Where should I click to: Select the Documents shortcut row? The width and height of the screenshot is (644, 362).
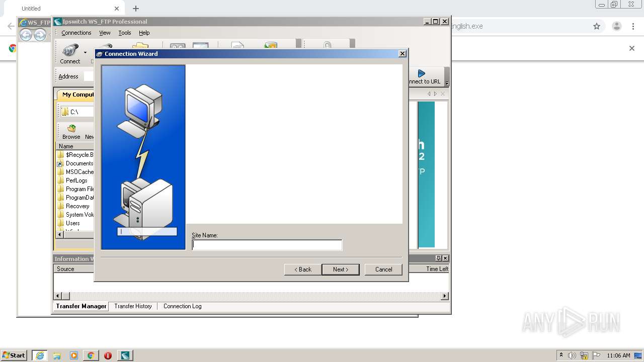[76, 163]
